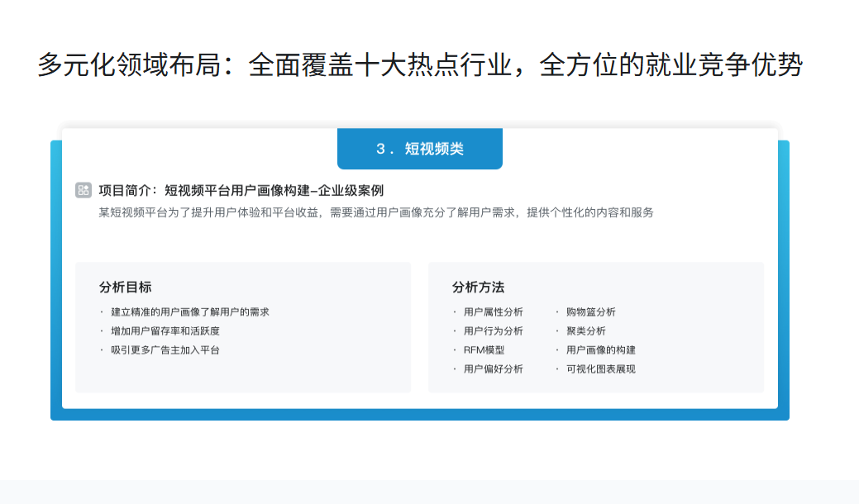
Task: Click the 聚类分析 item
Action: 585,331
